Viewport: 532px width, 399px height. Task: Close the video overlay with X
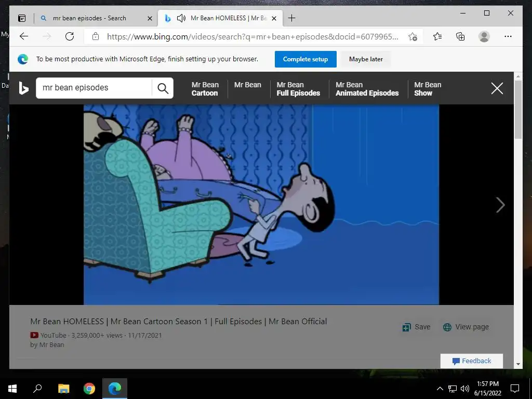497,88
